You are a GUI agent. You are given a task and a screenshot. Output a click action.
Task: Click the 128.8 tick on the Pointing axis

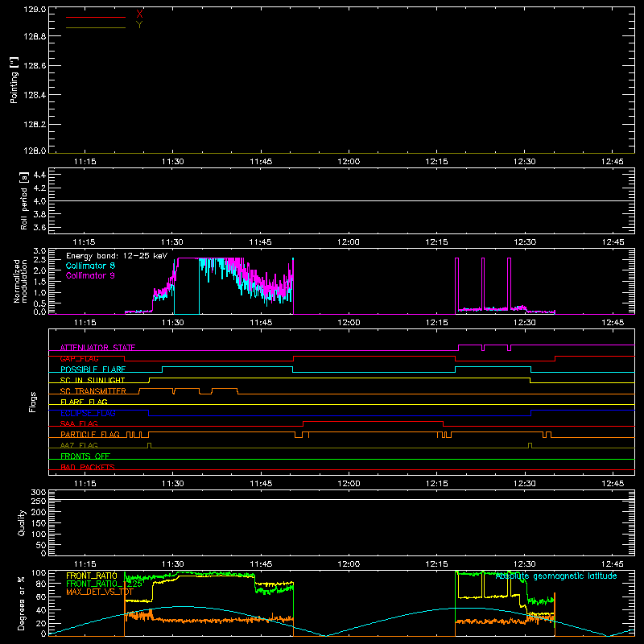[x=35, y=36]
